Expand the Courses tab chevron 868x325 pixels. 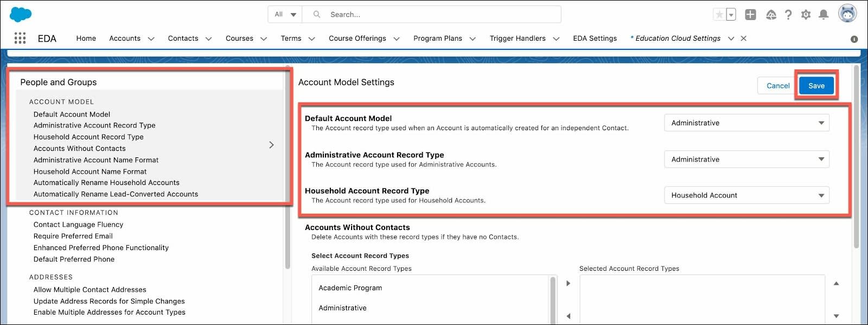(264, 39)
